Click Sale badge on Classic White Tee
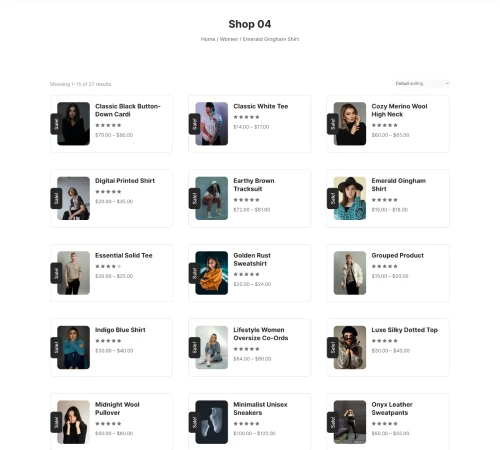 click(194, 124)
